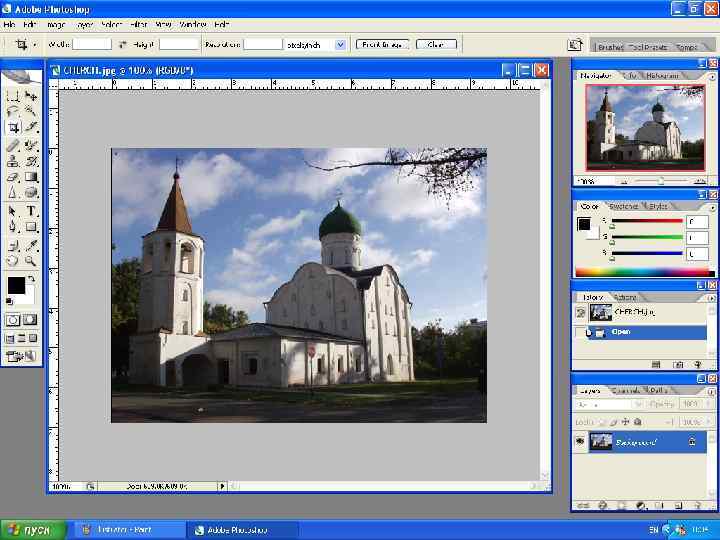This screenshot has width=720, height=540.
Task: Select the Rectangle shape tool
Action: click(31, 226)
